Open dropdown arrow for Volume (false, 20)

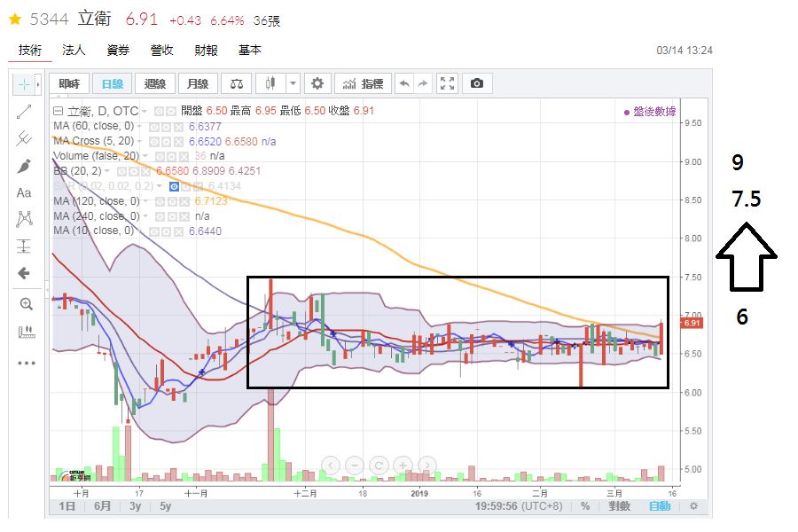pos(145,156)
